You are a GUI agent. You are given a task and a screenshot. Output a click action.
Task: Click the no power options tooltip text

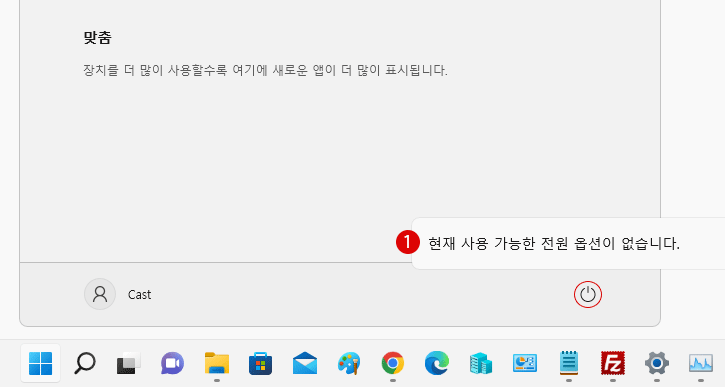click(554, 243)
